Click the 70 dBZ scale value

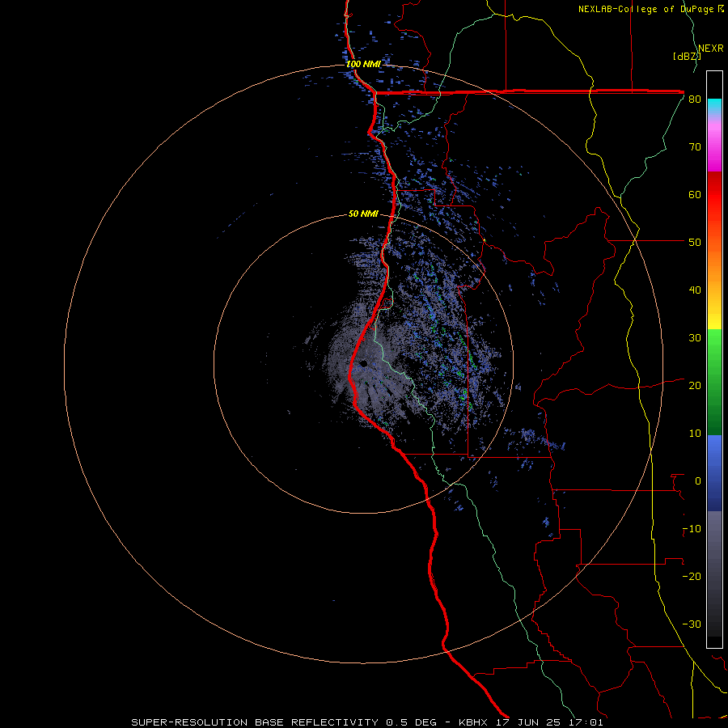(x=695, y=147)
